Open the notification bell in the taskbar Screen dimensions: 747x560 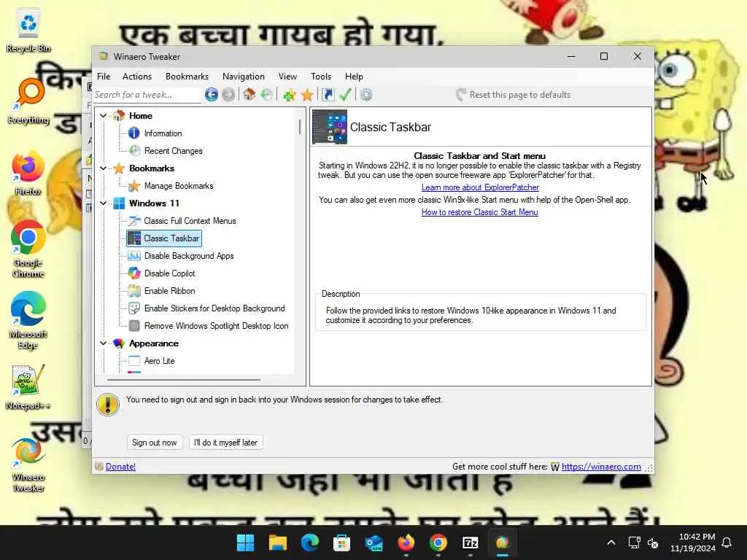coord(727,542)
